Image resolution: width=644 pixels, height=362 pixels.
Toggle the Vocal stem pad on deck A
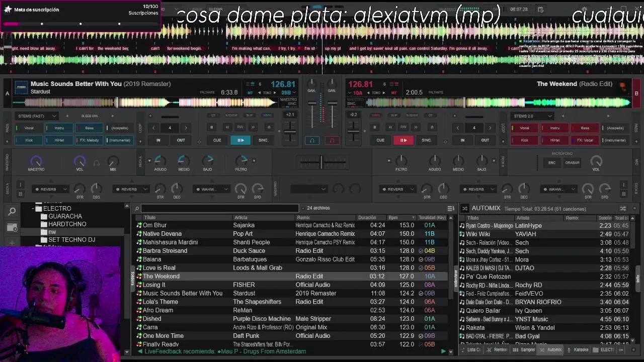pyautogui.click(x=29, y=128)
